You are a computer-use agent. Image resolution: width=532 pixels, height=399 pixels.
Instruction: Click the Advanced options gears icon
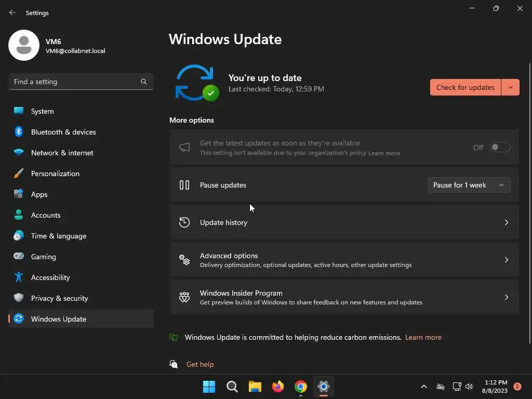(184, 260)
